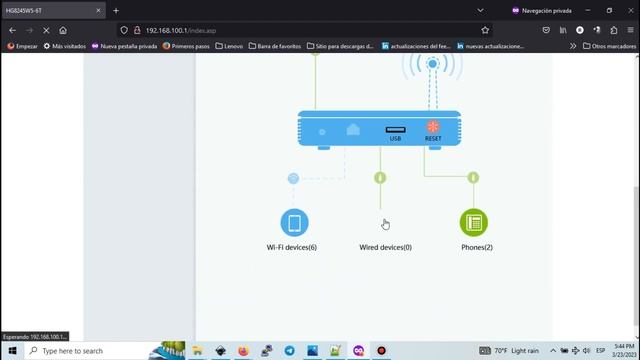The width and height of the screenshot is (640, 360).
Task: Open tracking protection shield icon
Action: click(124, 30)
